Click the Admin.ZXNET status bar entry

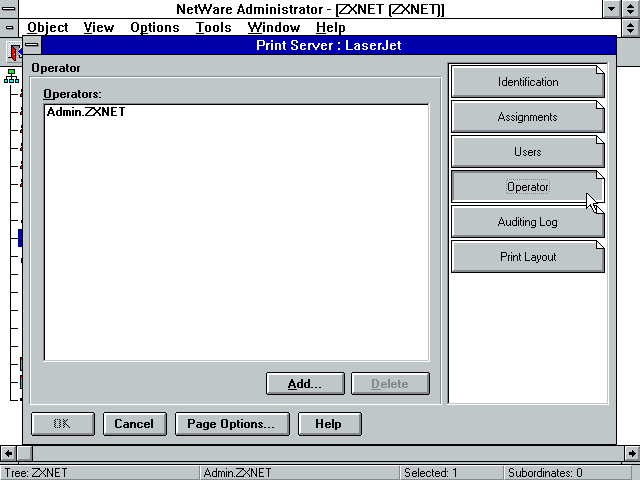pos(300,473)
